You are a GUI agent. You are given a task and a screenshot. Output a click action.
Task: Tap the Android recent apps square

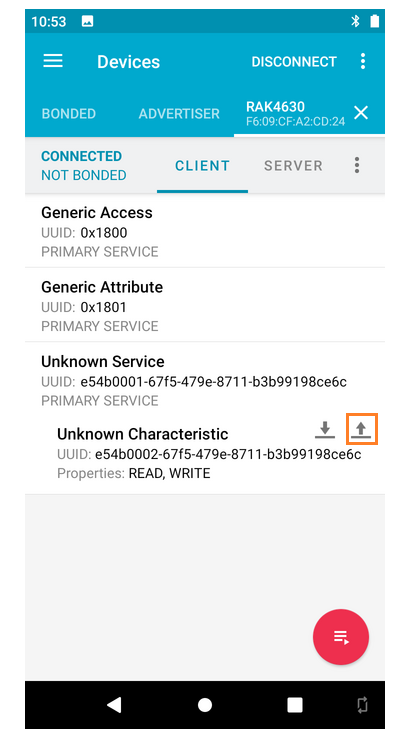click(x=295, y=705)
